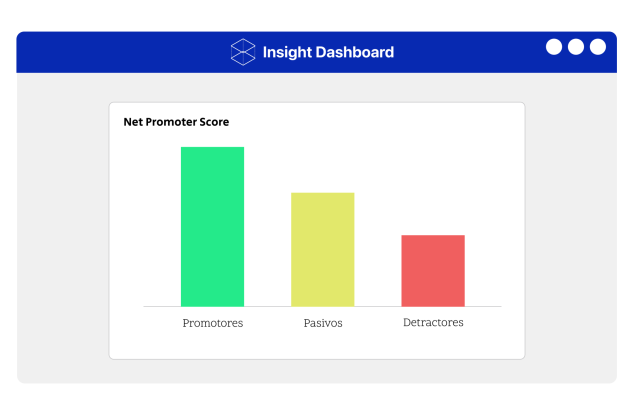Click the middle white circle in header
635x406 pixels.
pos(576,47)
